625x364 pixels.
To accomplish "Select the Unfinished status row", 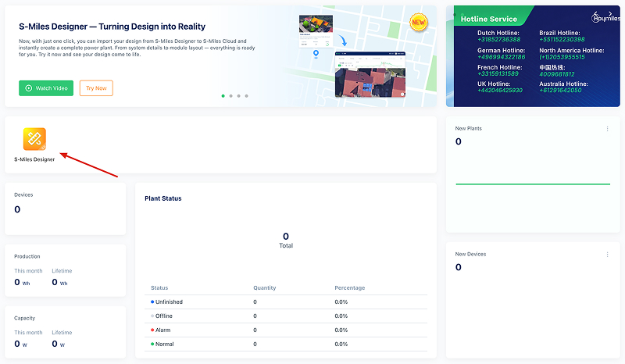I will tap(286, 302).
